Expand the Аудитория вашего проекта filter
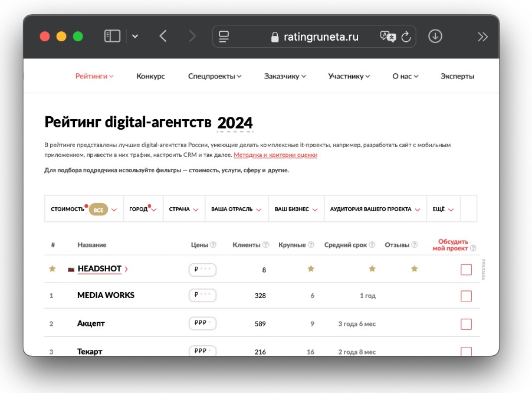 (x=375, y=209)
